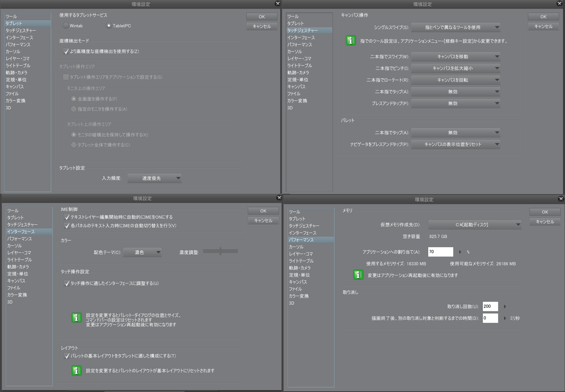Click OK in the touch gesture dialog

(x=543, y=17)
